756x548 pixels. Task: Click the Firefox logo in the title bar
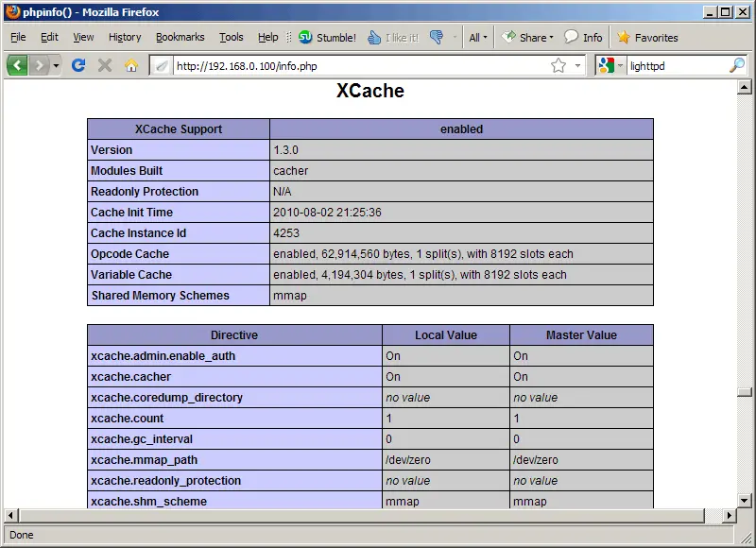coord(13,11)
